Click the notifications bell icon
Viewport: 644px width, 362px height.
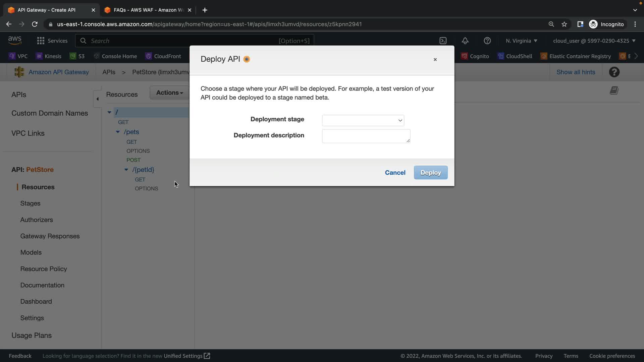465,41
